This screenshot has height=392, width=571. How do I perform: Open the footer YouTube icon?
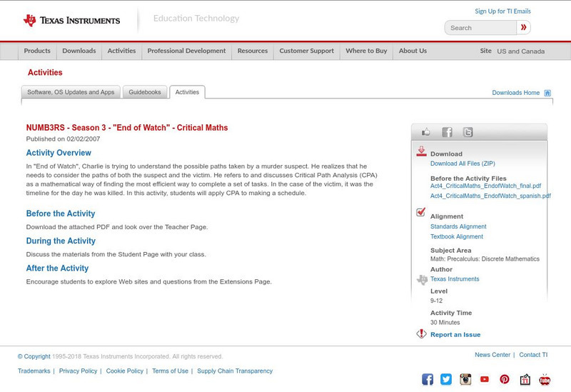point(485,379)
